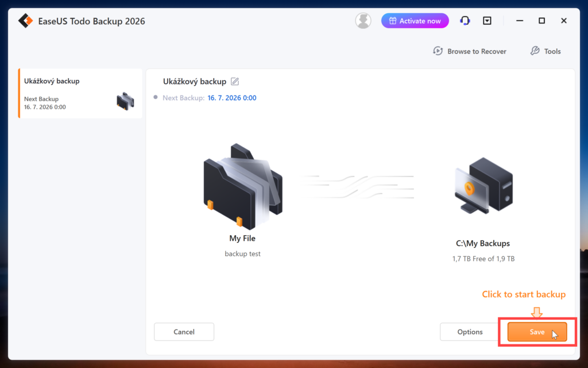Select the Ukážkový backup task in sidebar

coord(80,93)
